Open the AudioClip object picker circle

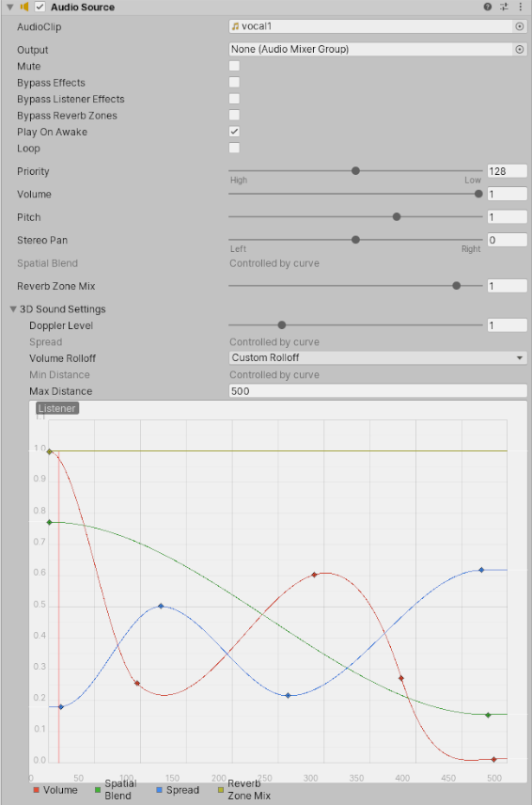(x=520, y=26)
